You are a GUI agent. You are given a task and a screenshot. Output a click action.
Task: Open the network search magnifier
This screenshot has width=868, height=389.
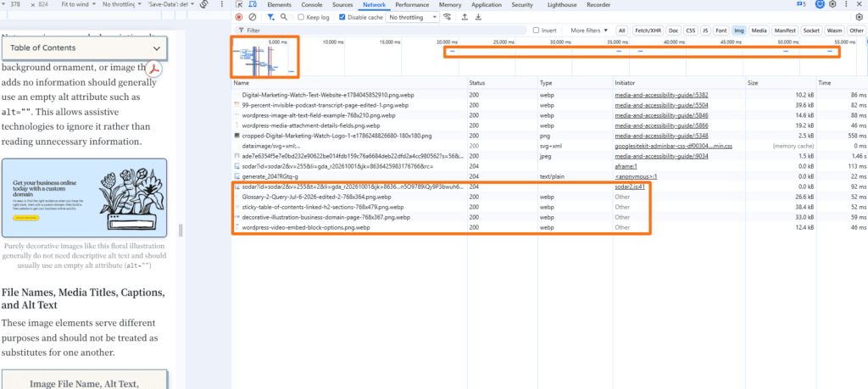coord(284,17)
